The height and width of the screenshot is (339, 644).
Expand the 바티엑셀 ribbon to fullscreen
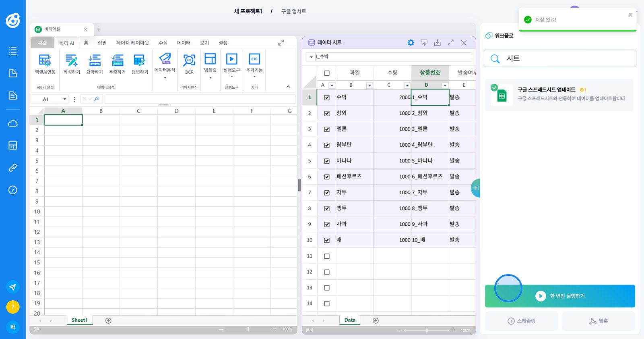281,43
